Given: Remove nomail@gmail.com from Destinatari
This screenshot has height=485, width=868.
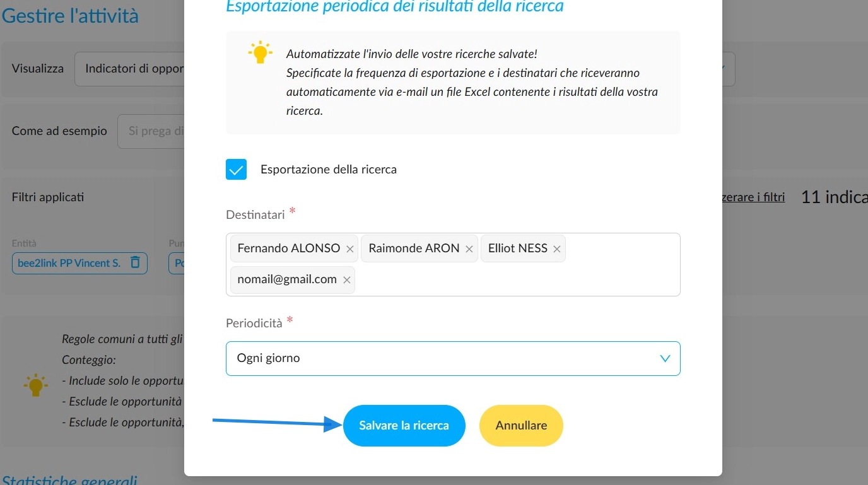Looking at the screenshot, I should pos(346,280).
